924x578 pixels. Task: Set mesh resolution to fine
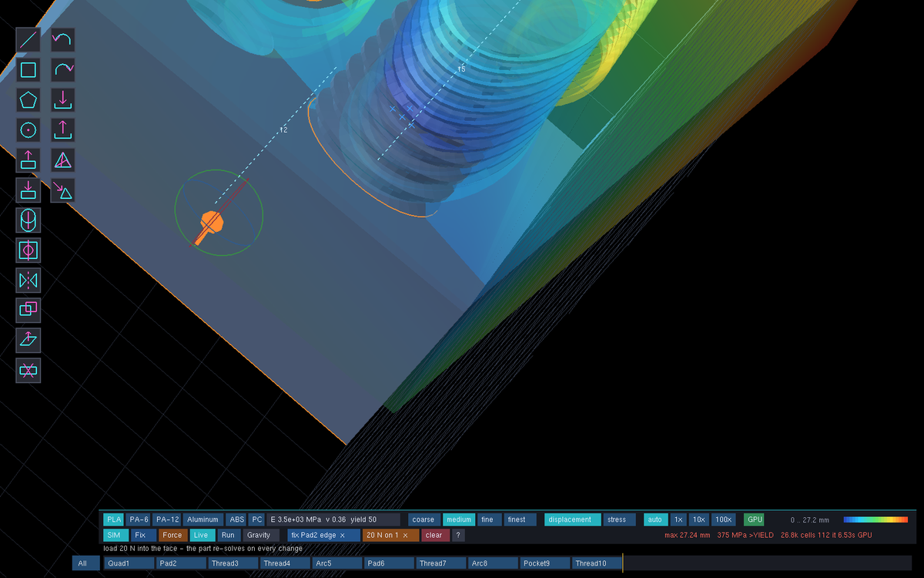coord(489,519)
